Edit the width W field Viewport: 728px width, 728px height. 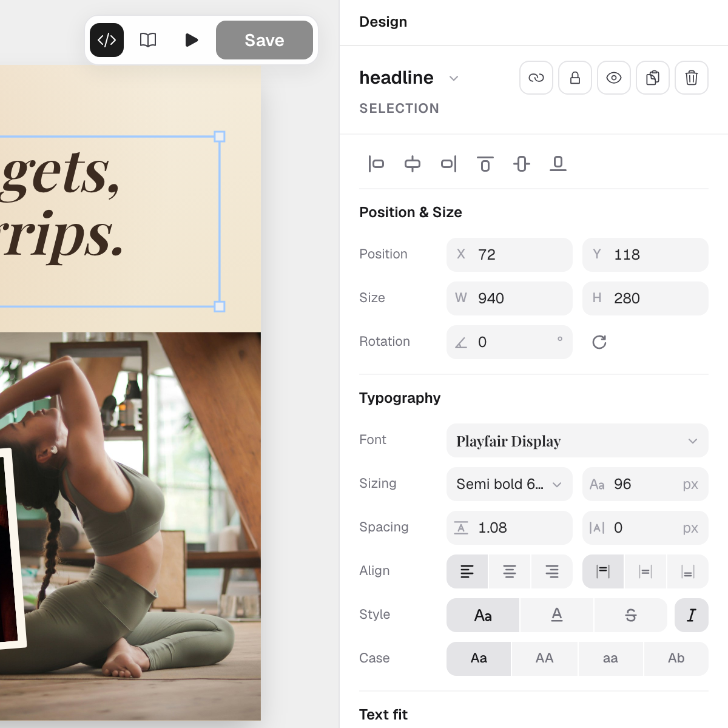(x=510, y=298)
